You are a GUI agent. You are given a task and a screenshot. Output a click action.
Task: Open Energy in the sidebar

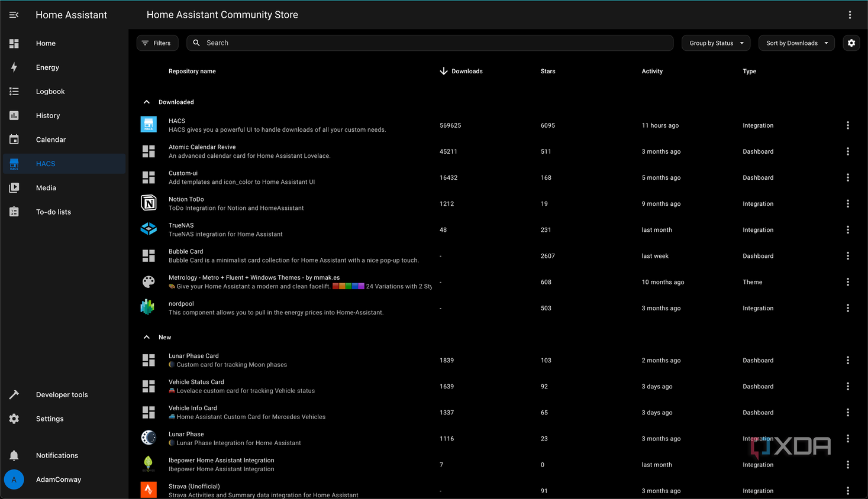(64, 67)
